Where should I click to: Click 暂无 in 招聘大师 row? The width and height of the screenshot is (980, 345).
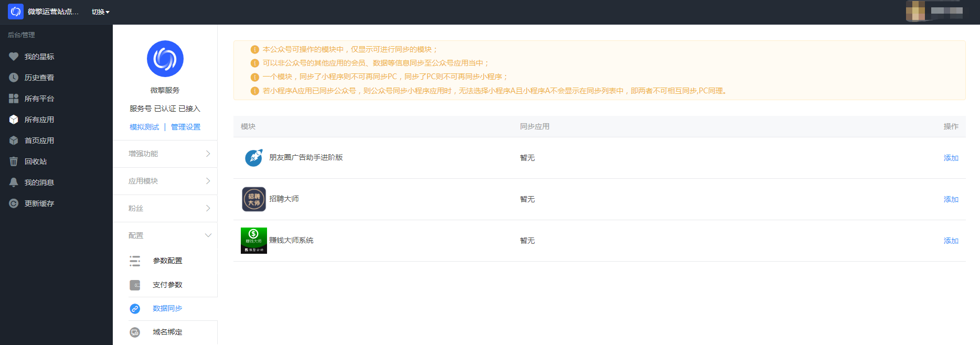[527, 199]
